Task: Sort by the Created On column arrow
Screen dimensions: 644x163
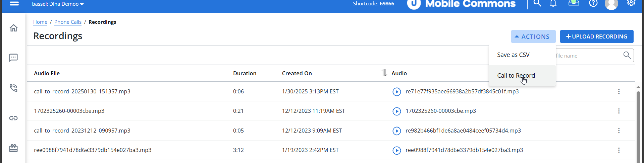Action: 384,73
